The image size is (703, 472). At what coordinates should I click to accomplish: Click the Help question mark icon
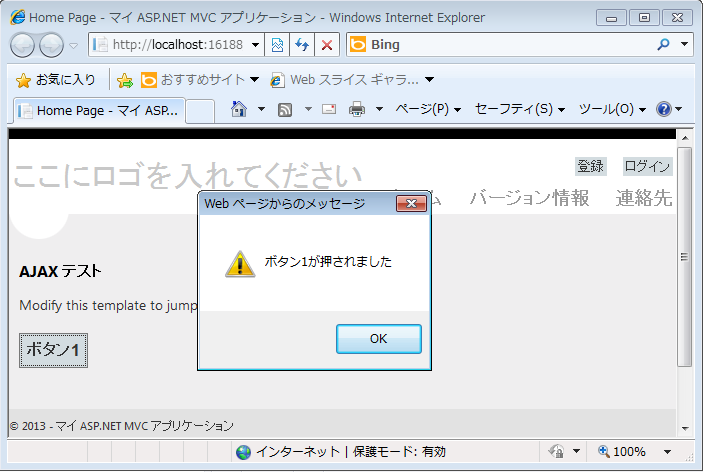coord(664,109)
